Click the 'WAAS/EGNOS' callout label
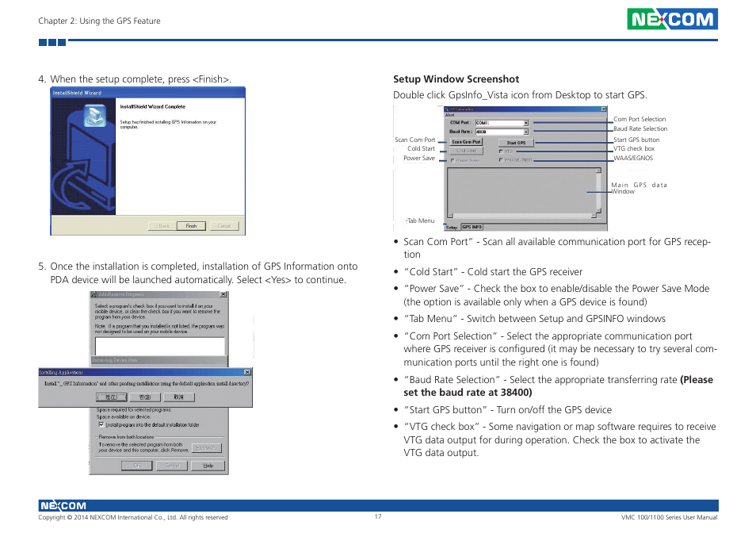Screen dimensions: 756x533 coord(633,158)
